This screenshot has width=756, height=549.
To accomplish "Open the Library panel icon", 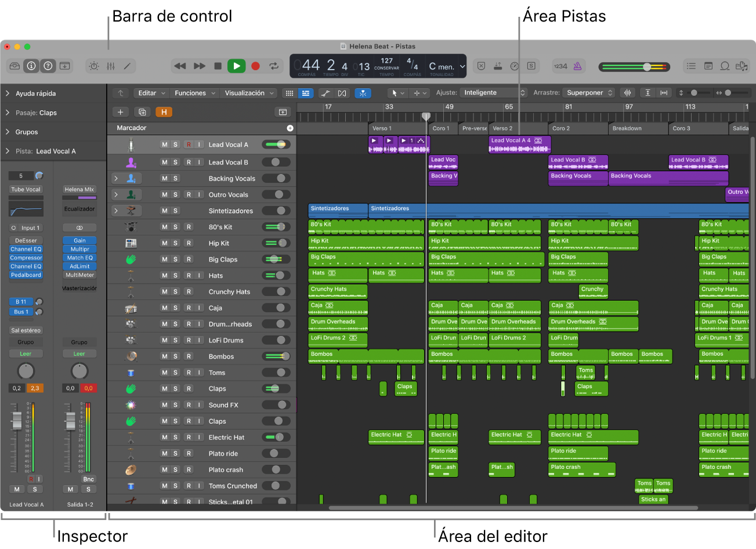I will pos(15,66).
